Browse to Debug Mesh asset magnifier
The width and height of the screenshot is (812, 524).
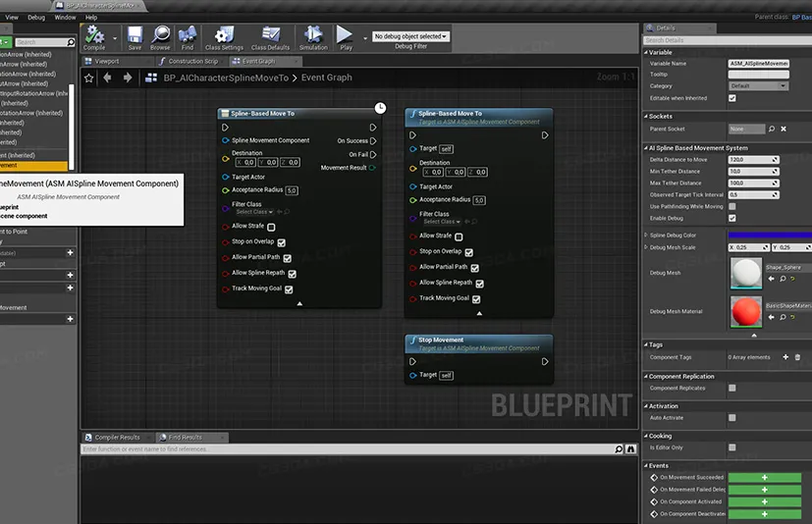coord(783,279)
